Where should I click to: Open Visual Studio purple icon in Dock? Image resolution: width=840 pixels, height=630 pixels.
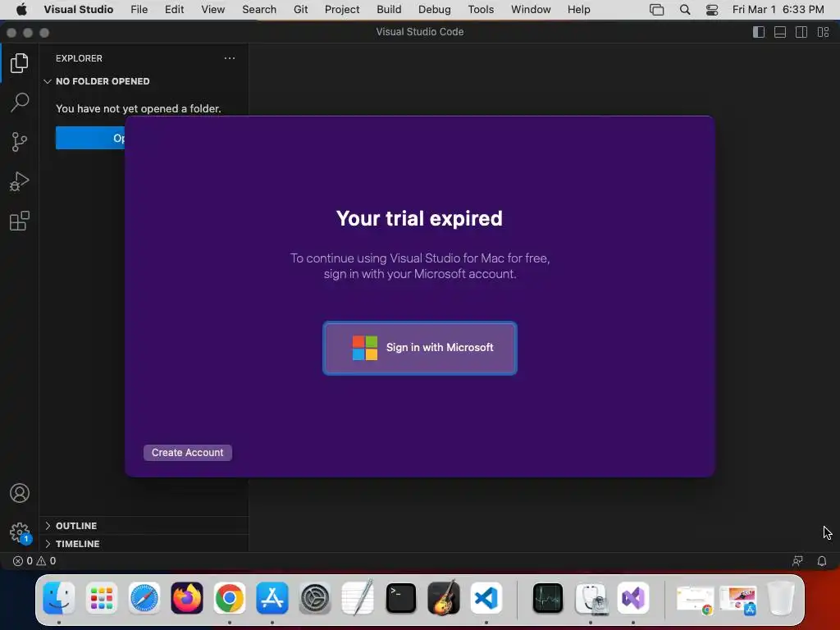pos(633,598)
